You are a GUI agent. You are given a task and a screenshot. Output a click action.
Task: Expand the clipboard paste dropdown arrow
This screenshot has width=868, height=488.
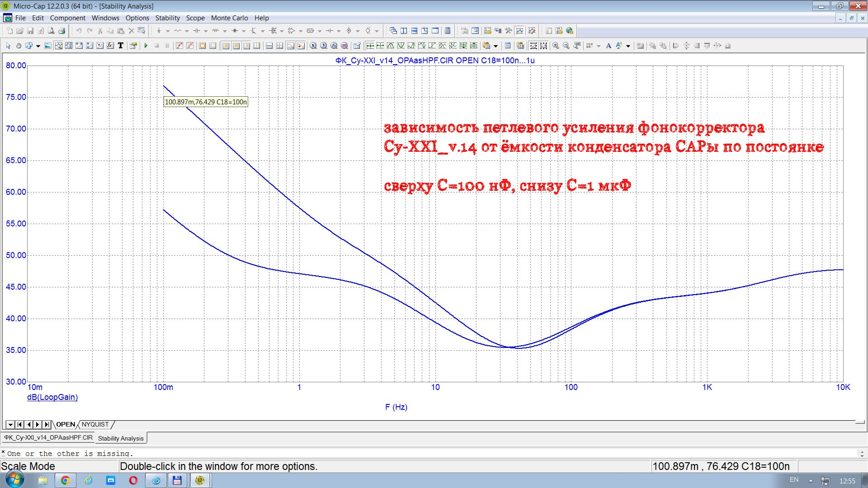[x=495, y=46]
